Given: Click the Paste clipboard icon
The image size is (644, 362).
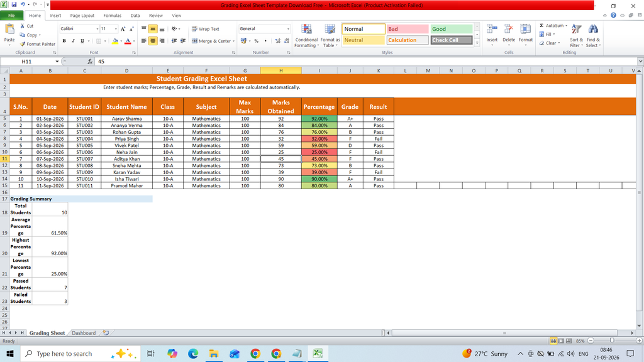Looking at the screenshot, I should [9, 30].
